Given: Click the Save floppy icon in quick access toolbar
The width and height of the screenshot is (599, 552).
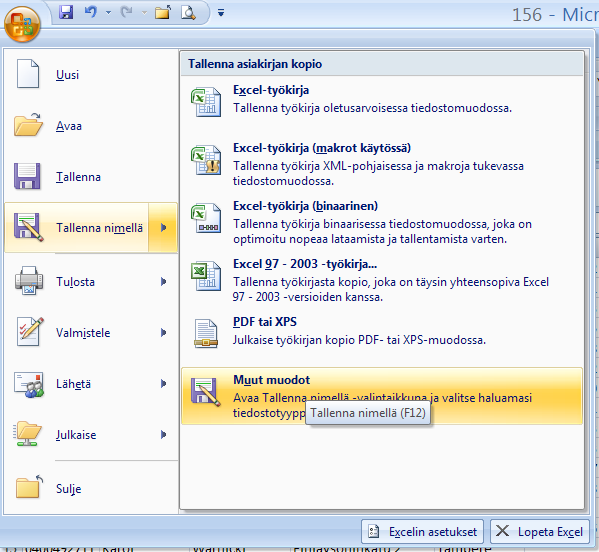Looking at the screenshot, I should coord(66,12).
